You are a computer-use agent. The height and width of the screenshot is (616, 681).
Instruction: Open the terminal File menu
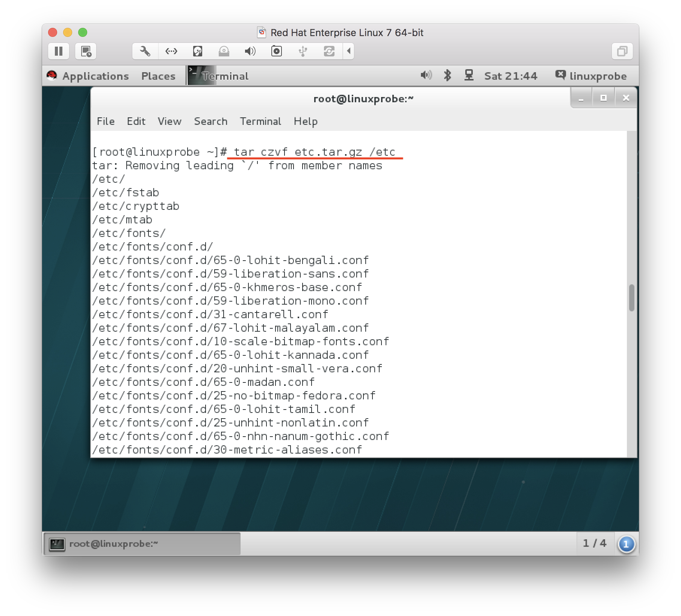[106, 121]
